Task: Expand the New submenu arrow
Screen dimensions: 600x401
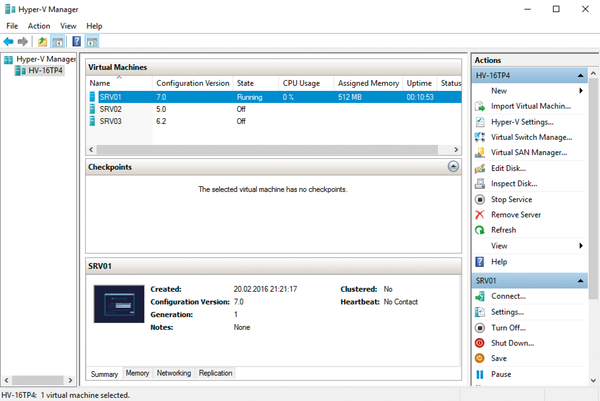Action: (581, 91)
